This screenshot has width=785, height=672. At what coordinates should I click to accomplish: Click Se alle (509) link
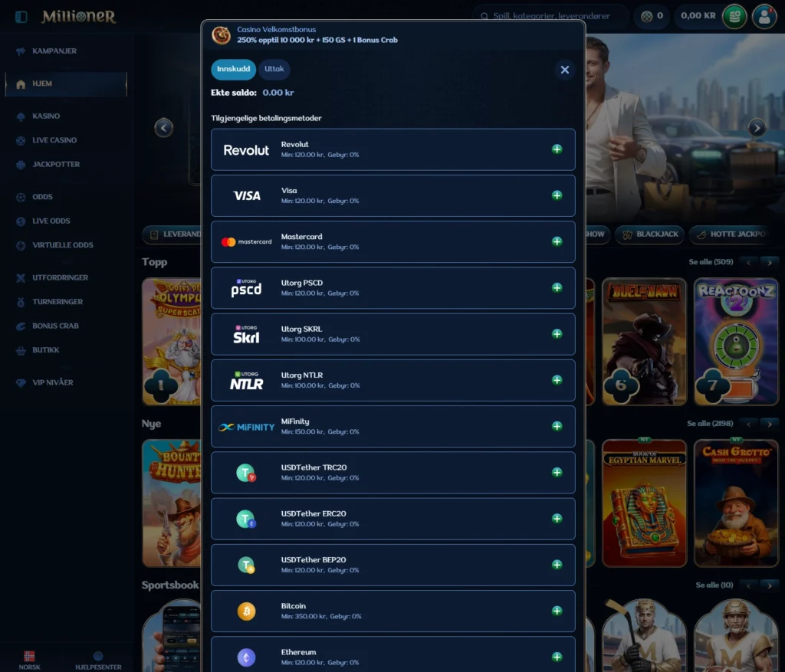point(711,262)
